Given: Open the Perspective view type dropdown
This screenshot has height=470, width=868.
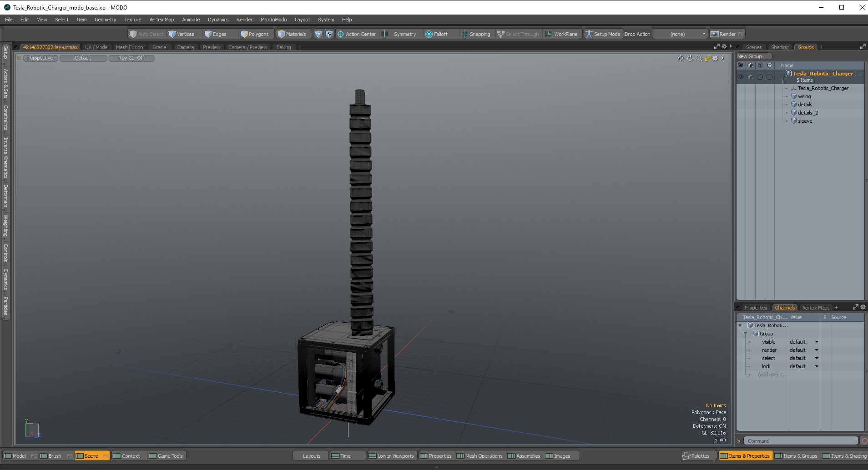Looking at the screenshot, I should [x=40, y=58].
